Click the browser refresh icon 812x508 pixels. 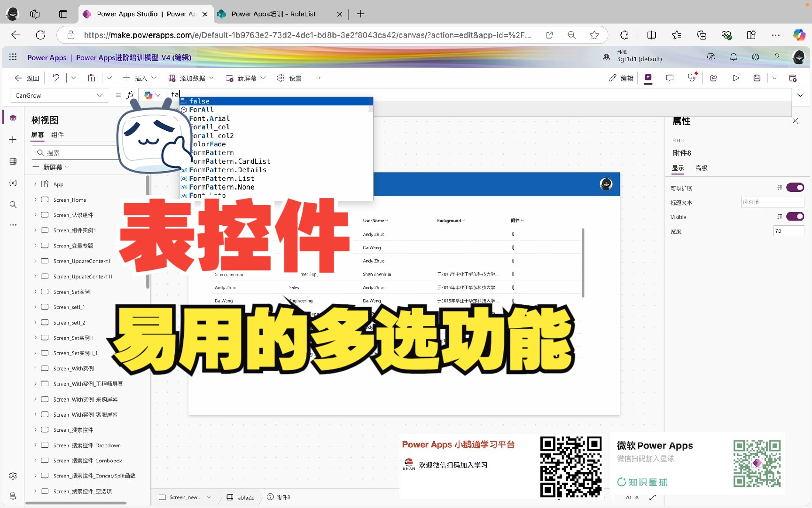[40, 35]
